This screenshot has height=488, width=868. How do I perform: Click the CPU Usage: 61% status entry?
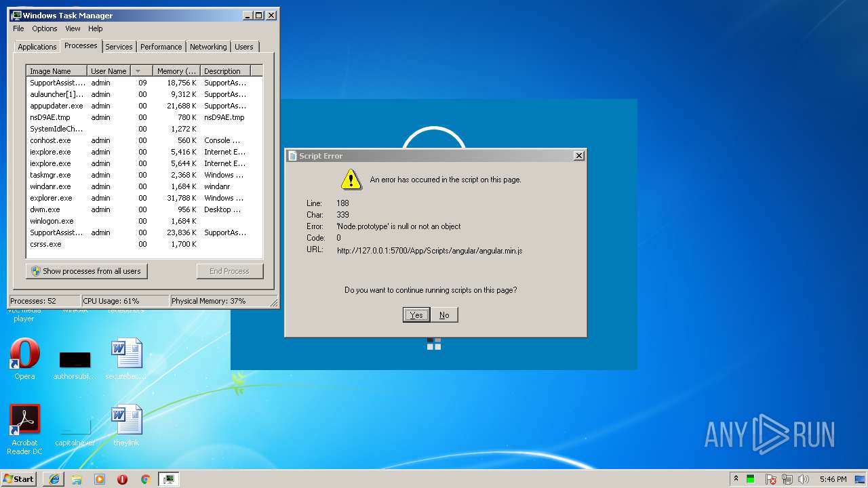[x=125, y=301]
